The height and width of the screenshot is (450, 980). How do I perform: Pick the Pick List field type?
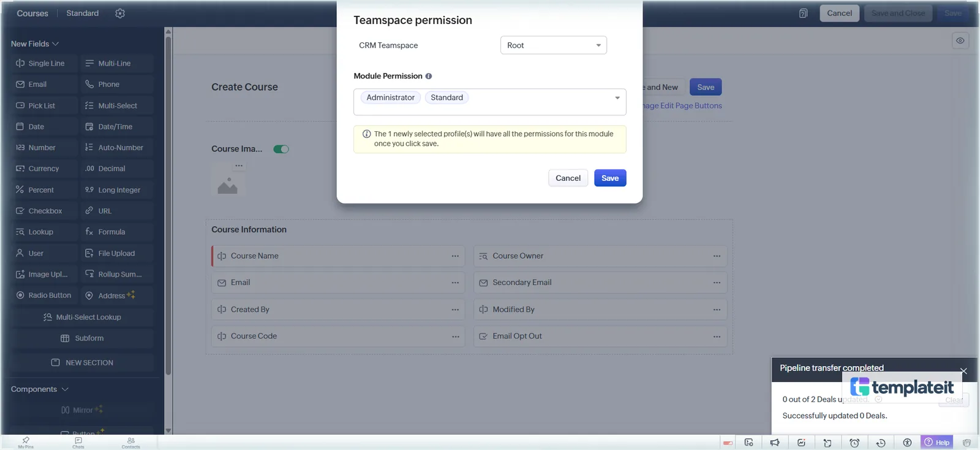pyautogui.click(x=45, y=105)
